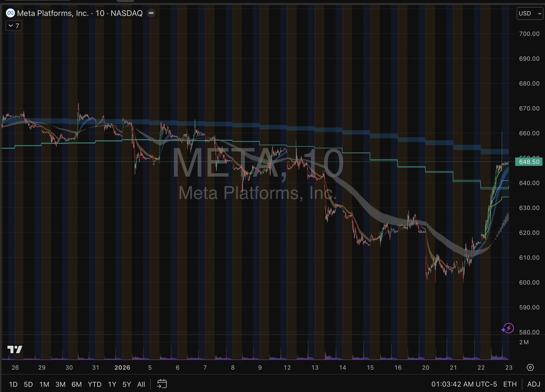Toggle ETH extended trading hours

point(510,384)
